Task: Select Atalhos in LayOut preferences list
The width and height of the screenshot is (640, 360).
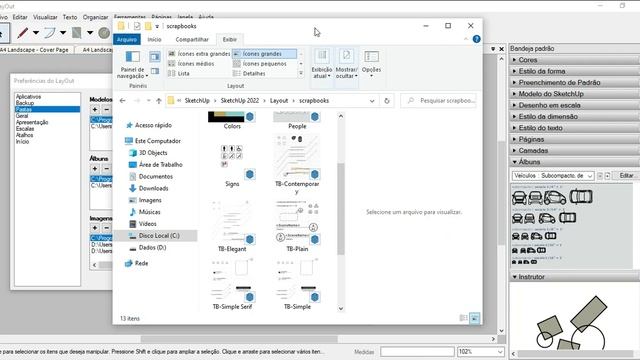Action: [24, 135]
